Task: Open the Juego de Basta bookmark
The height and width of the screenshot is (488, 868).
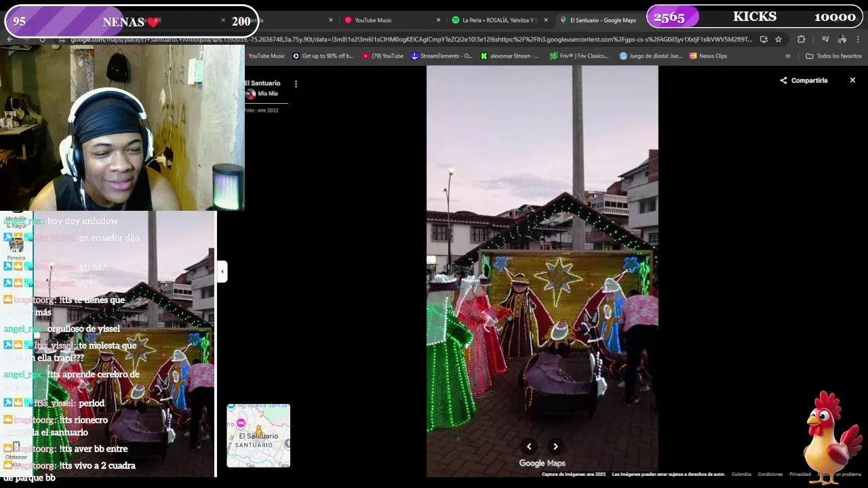Action: (651, 56)
